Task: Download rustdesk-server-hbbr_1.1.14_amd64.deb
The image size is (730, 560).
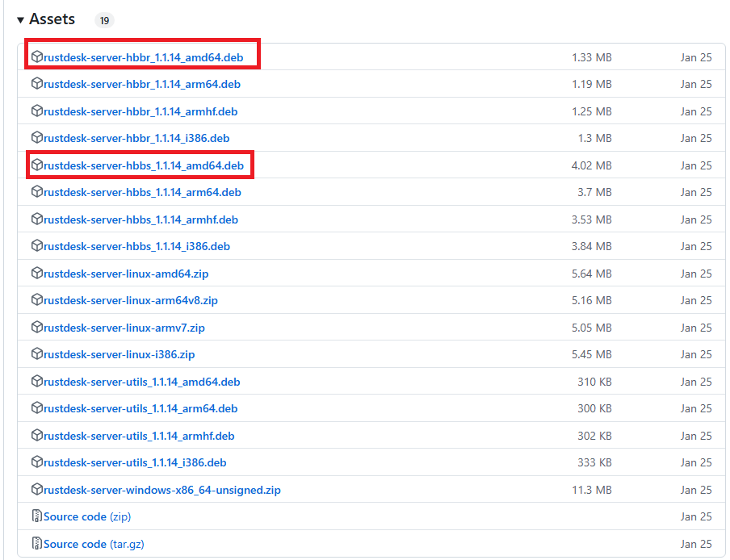Action: tap(143, 57)
